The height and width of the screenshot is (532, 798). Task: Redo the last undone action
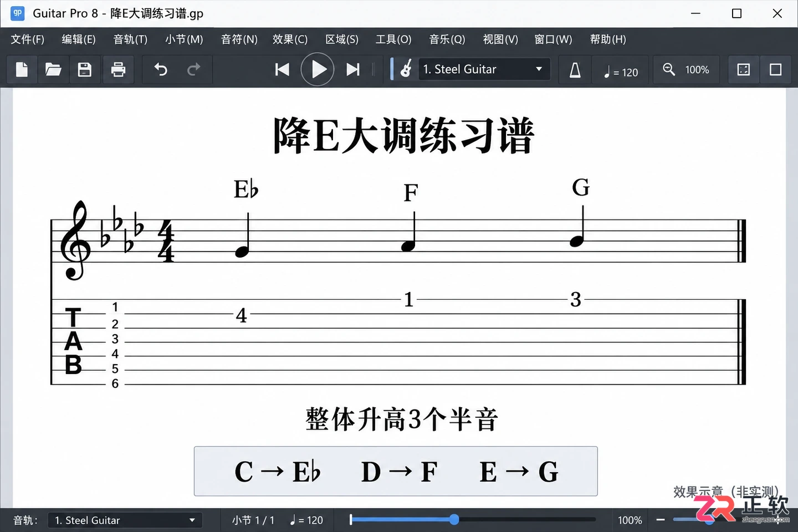tap(193, 69)
